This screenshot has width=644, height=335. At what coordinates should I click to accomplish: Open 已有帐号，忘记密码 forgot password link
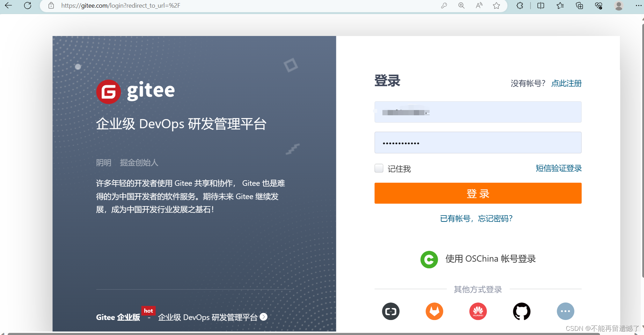[x=476, y=219]
